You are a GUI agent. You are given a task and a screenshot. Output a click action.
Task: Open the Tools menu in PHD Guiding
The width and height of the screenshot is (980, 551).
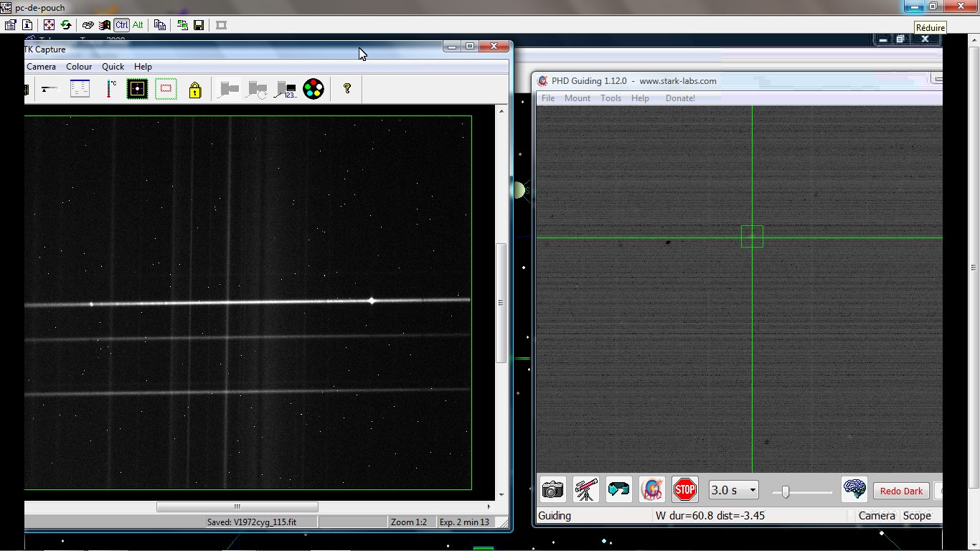(611, 98)
